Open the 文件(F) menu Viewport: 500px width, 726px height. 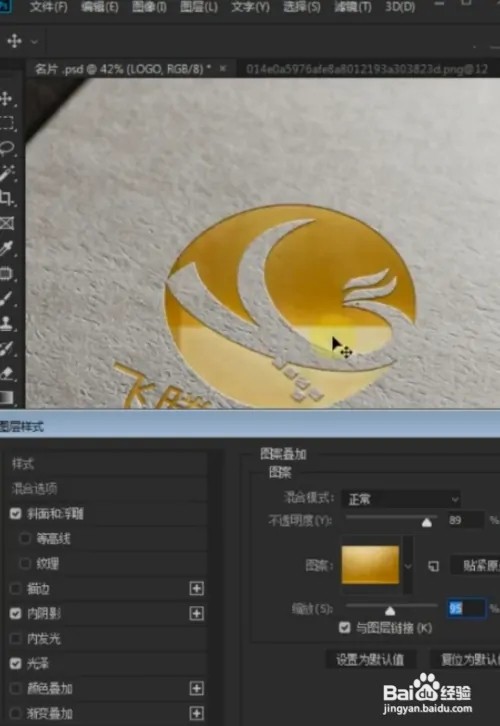coord(48,7)
